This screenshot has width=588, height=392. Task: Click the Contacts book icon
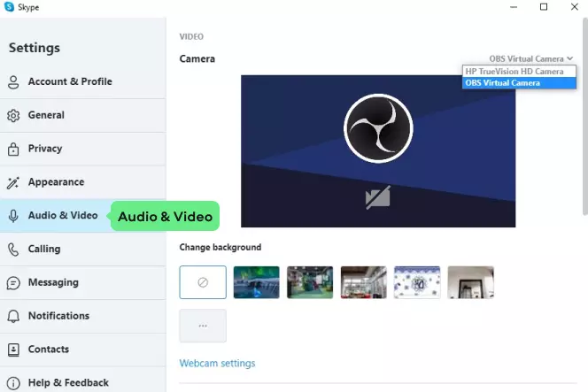click(13, 350)
